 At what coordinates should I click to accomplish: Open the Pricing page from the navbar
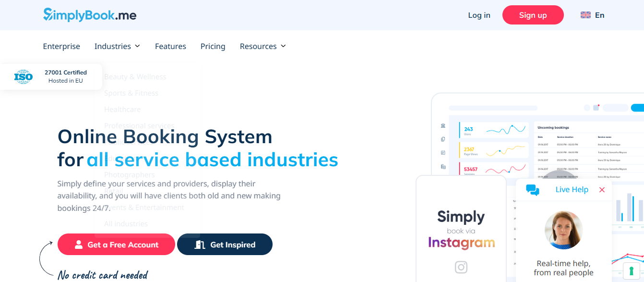[x=213, y=46]
